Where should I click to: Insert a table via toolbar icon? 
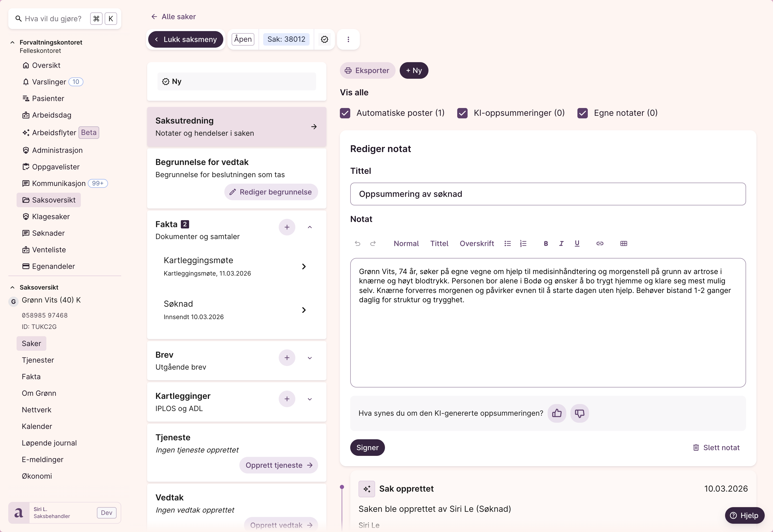[623, 243]
